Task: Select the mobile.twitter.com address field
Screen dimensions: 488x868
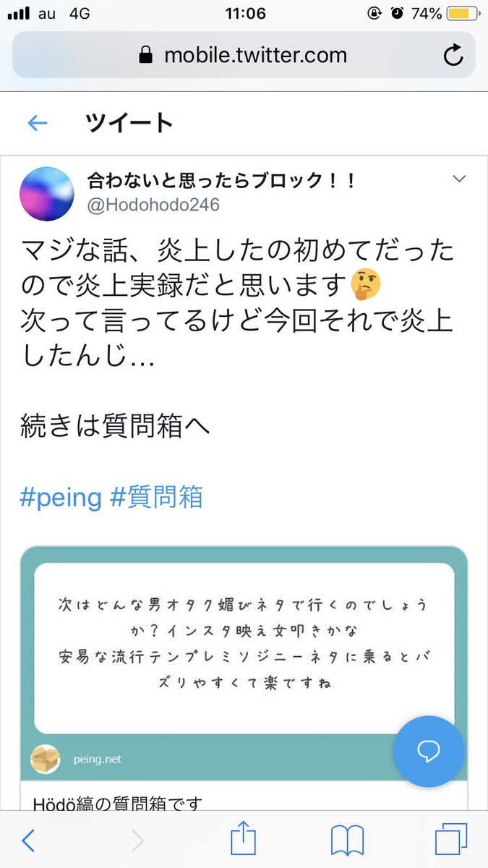Action: pyautogui.click(x=244, y=55)
